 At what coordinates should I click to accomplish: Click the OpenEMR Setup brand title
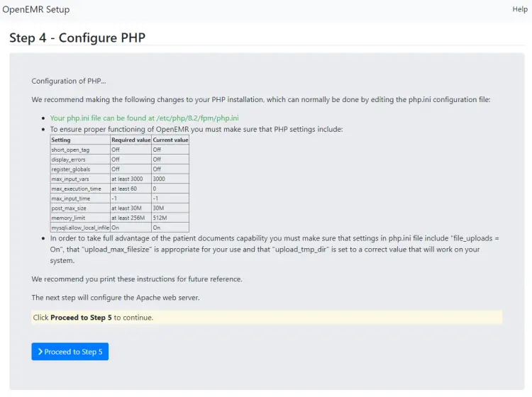35,10
